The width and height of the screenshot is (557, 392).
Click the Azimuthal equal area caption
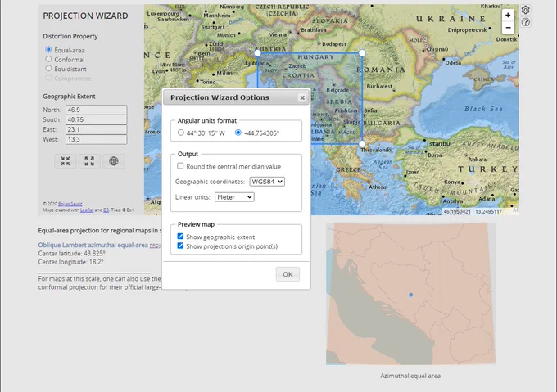click(410, 376)
